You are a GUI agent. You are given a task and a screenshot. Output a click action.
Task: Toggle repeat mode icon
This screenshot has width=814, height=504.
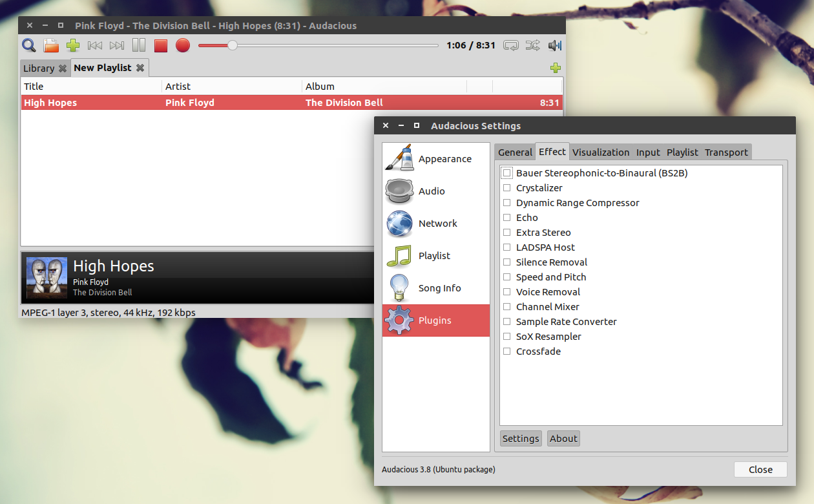click(511, 45)
